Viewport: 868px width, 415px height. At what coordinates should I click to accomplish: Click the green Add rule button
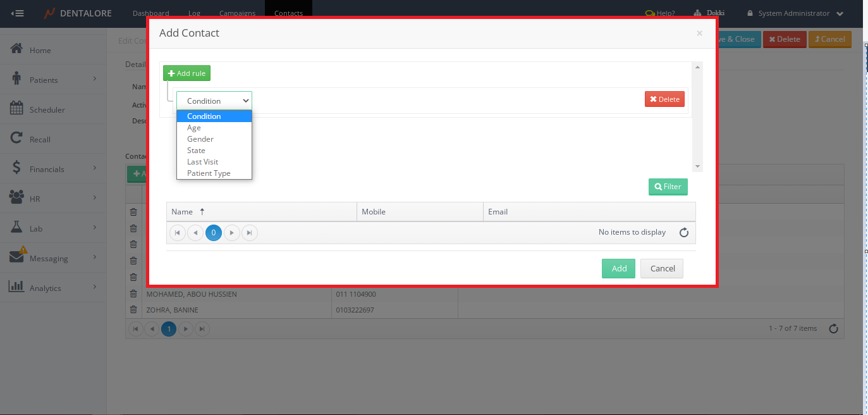(186, 73)
